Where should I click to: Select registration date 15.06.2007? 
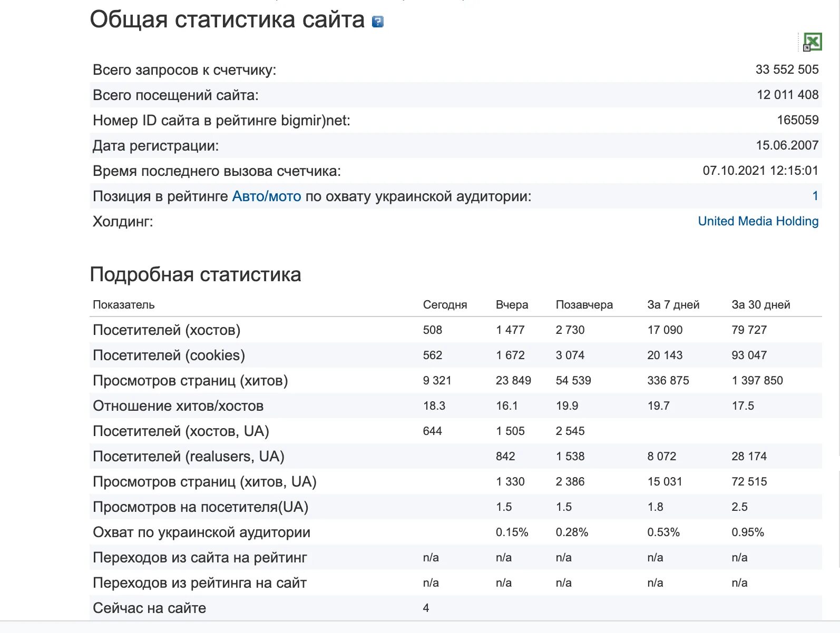pyautogui.click(x=787, y=145)
